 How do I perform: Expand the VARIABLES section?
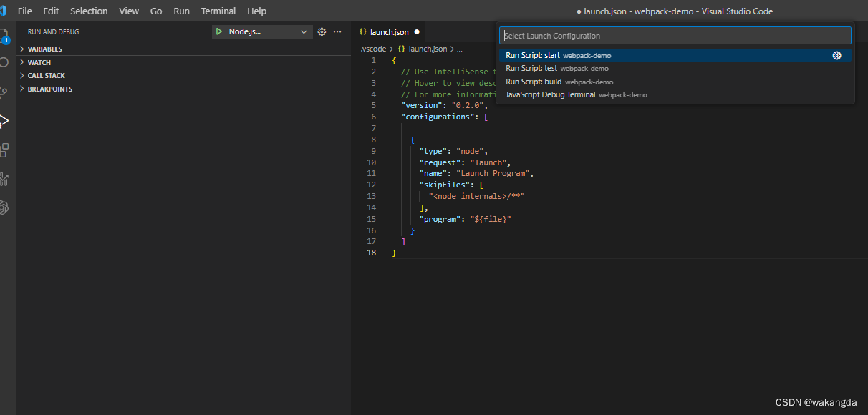44,49
